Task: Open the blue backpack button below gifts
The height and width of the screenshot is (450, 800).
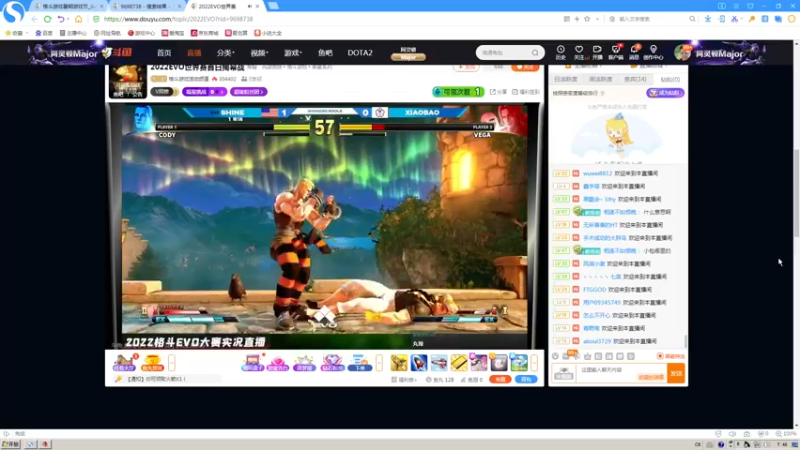Action: [x=526, y=380]
